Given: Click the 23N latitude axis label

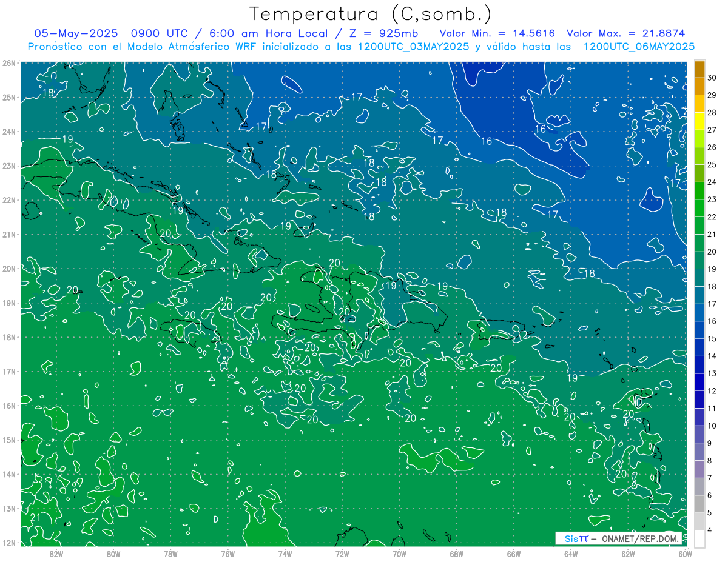Looking at the screenshot, I should point(9,166).
